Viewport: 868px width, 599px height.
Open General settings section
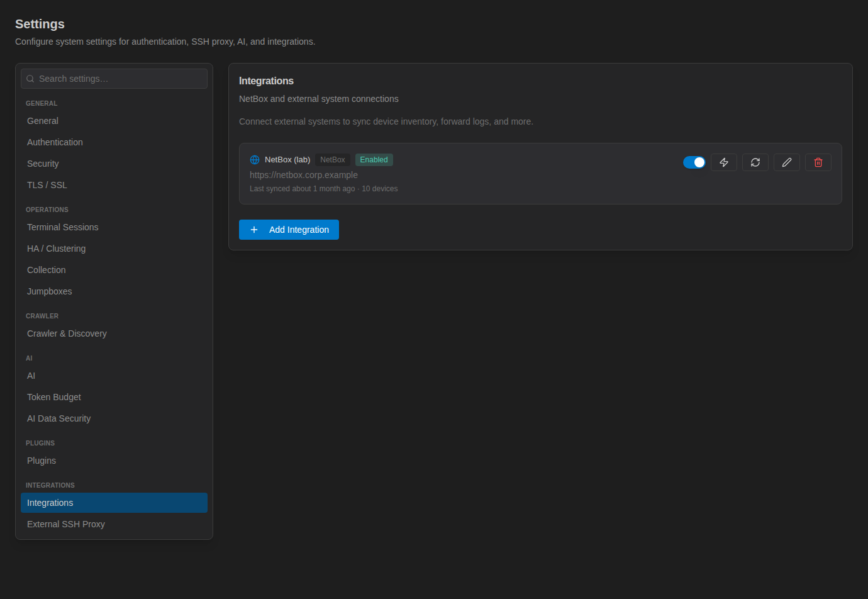pos(114,121)
